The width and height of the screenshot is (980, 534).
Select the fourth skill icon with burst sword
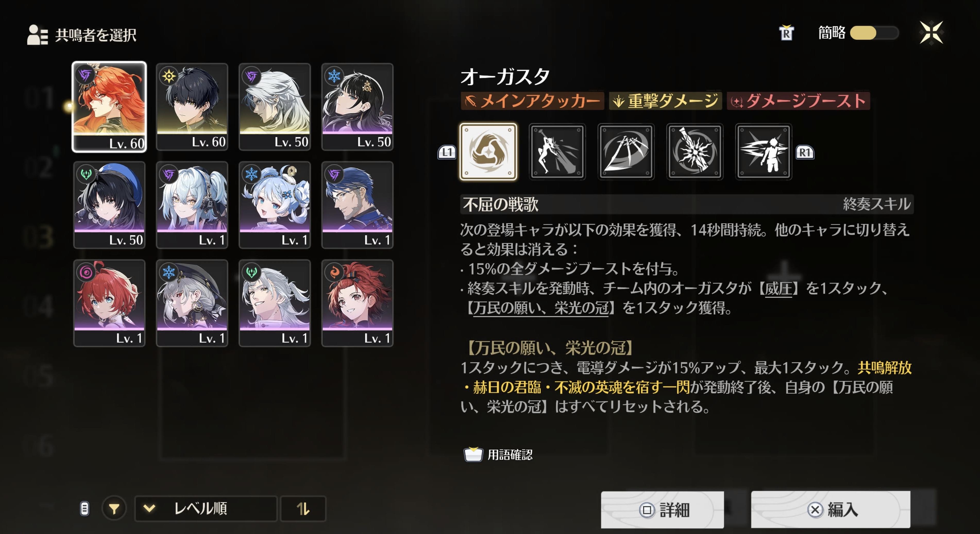[695, 151]
